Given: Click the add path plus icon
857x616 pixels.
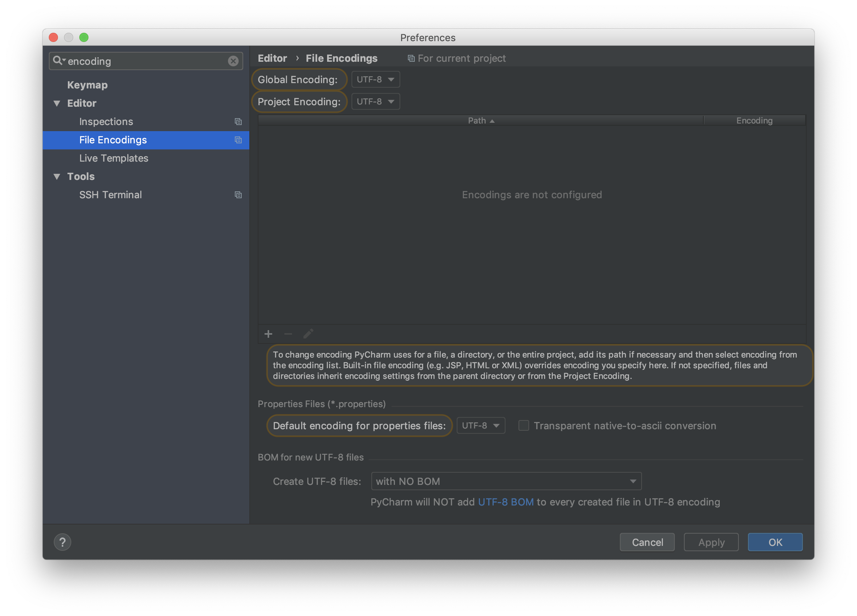Looking at the screenshot, I should coord(268,334).
